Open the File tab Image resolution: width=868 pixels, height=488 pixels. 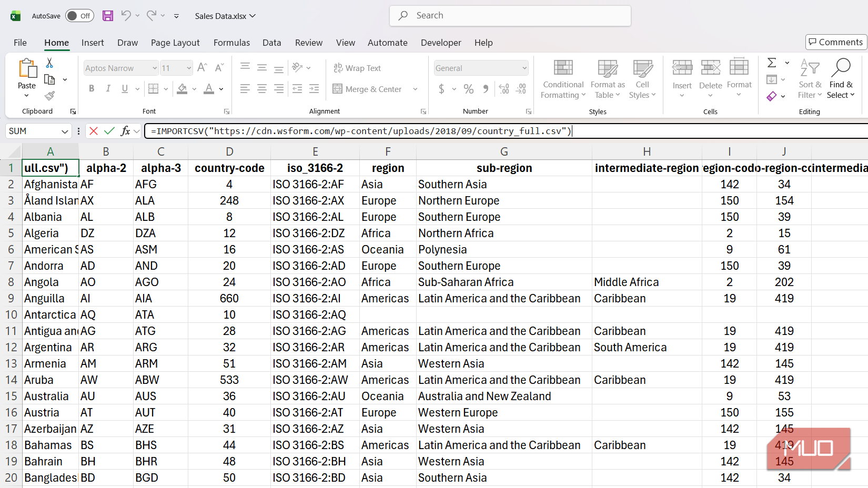pos(20,43)
